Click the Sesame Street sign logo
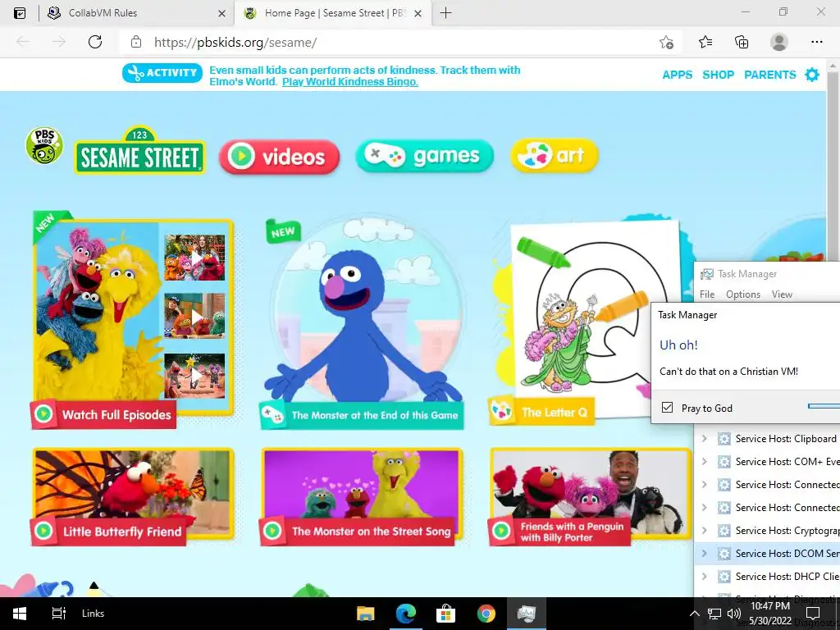The width and height of the screenshot is (840, 630). point(139,150)
